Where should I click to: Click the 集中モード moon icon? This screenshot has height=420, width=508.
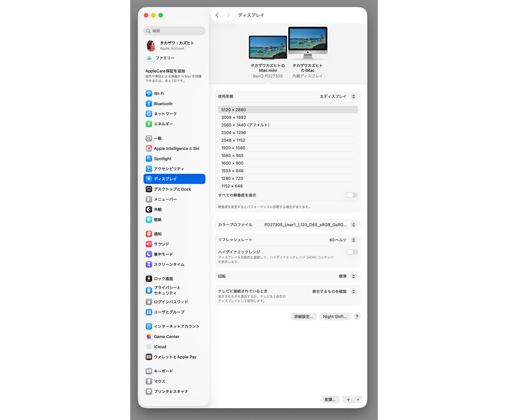tap(149, 254)
